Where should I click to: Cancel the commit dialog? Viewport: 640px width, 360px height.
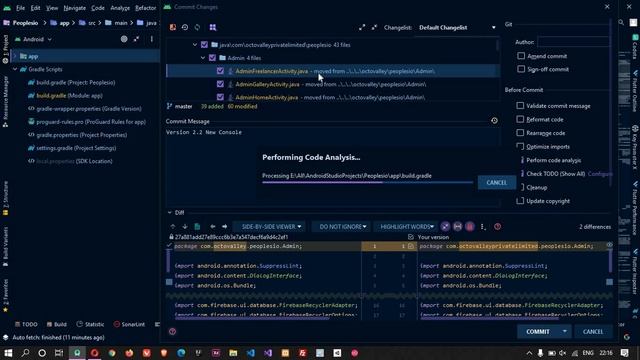(x=593, y=331)
